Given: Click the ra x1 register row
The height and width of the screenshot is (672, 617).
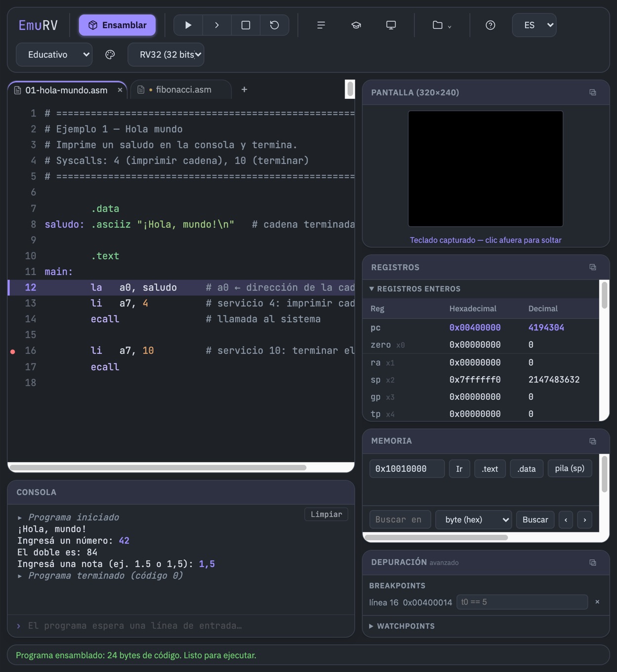Looking at the screenshot, I should [x=482, y=362].
